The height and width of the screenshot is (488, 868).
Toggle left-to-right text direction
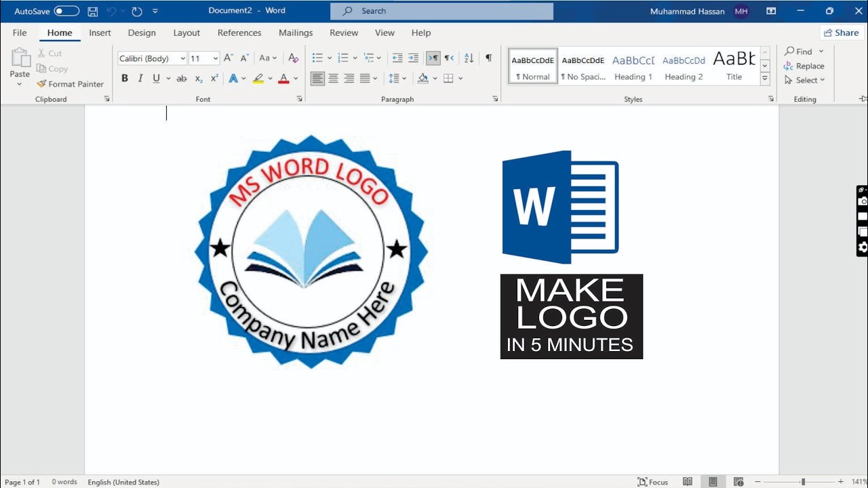coord(433,58)
